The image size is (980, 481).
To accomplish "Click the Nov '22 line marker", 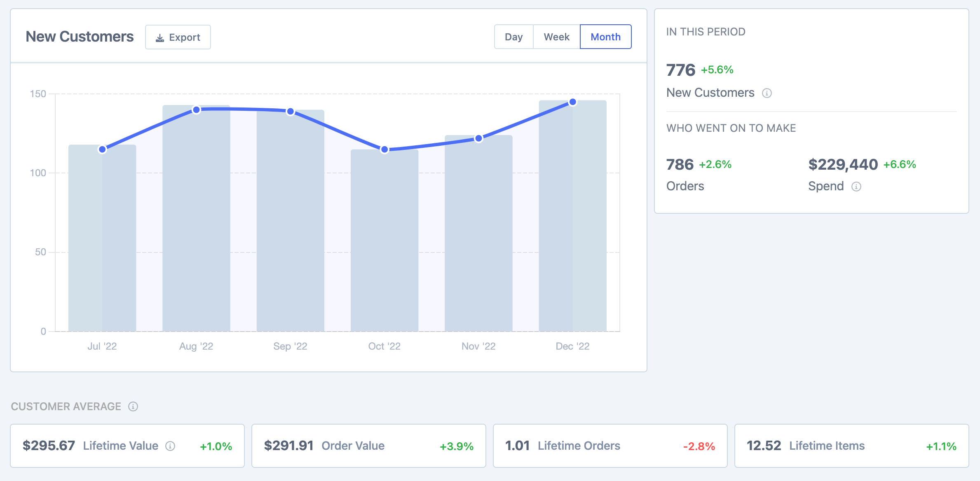I will (x=478, y=138).
